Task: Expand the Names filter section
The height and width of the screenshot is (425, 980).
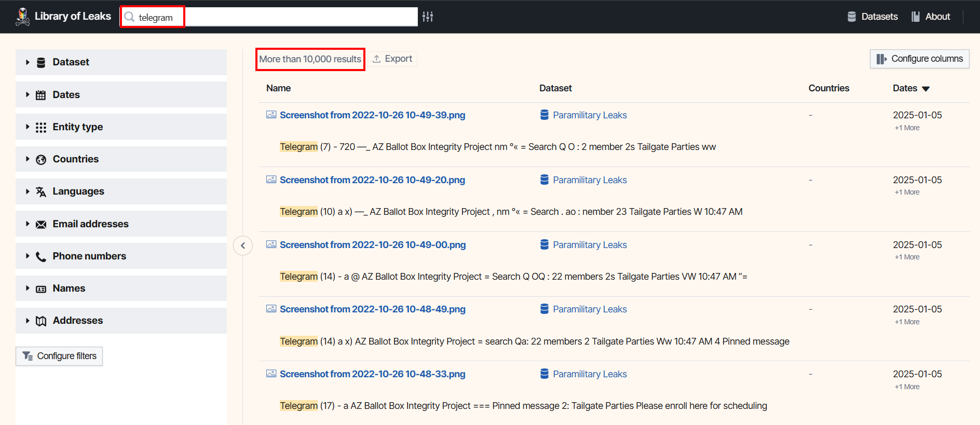Action: (x=121, y=288)
